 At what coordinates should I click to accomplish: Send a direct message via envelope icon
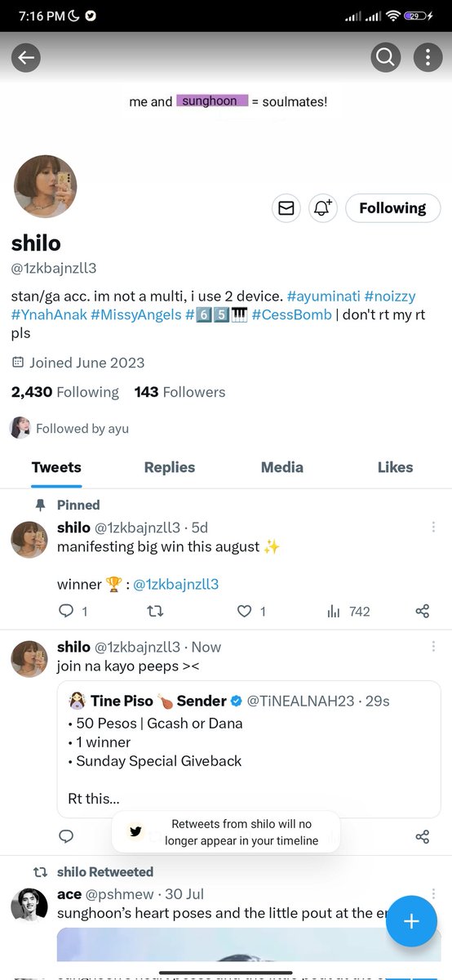tap(286, 208)
